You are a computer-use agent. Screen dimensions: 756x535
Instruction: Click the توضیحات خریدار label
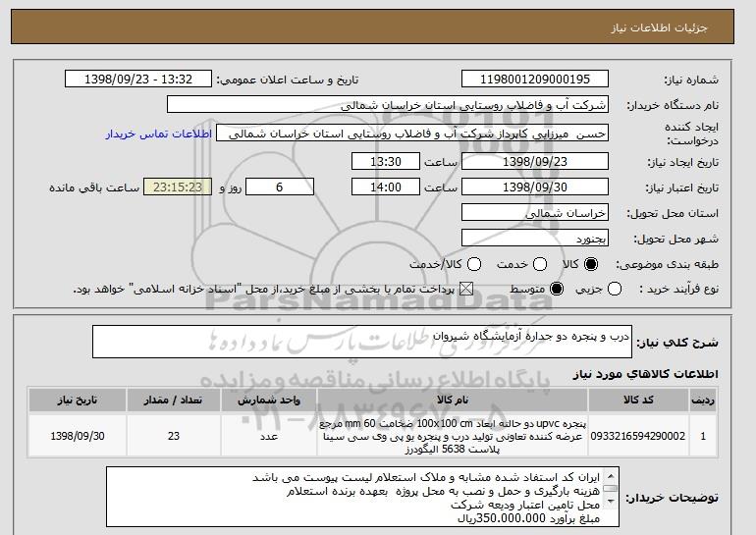(x=673, y=498)
